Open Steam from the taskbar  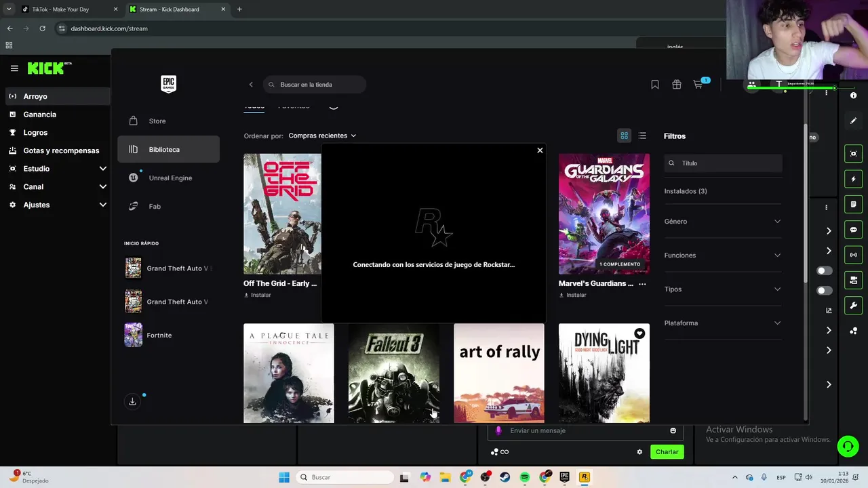(x=505, y=477)
